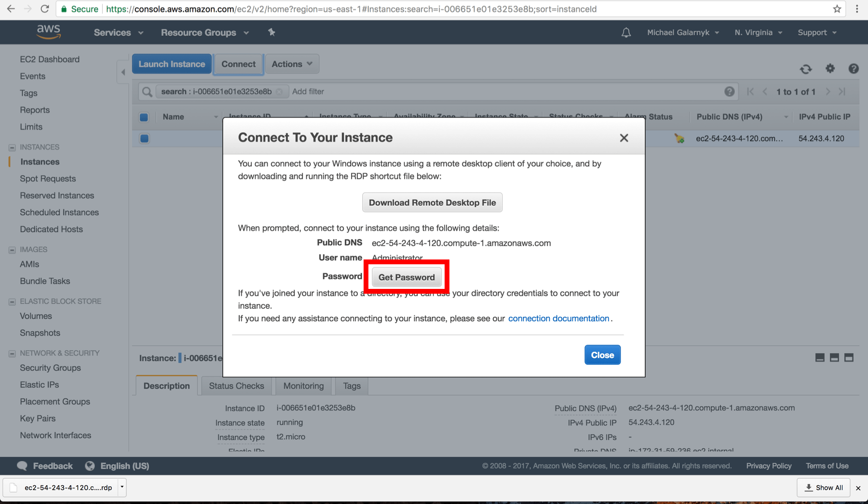Click the language globe icon
Viewport: 868px width, 504px height.
coord(90,465)
